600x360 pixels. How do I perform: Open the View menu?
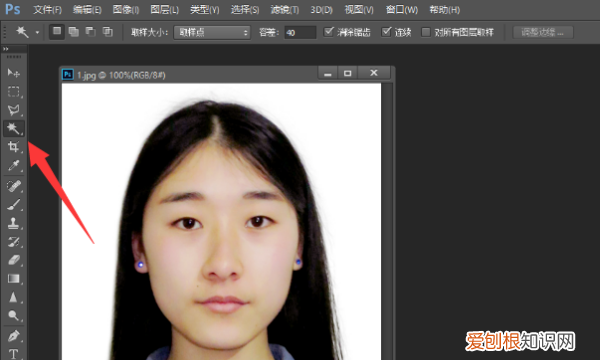click(x=359, y=10)
